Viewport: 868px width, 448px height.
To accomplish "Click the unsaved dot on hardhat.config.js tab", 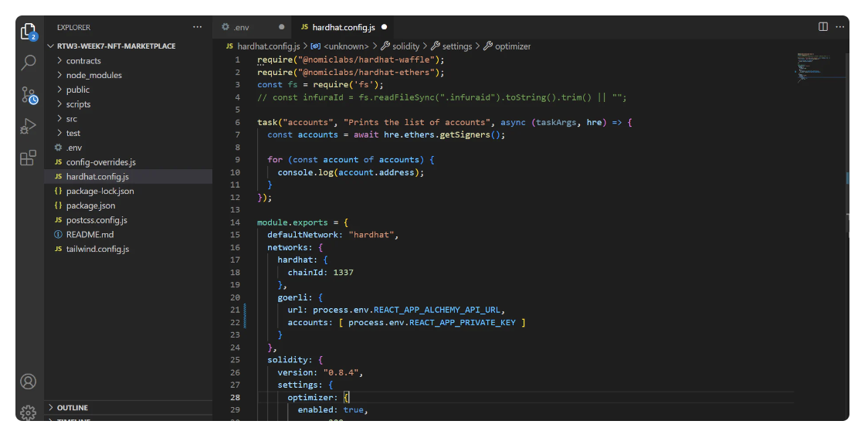I will click(384, 26).
